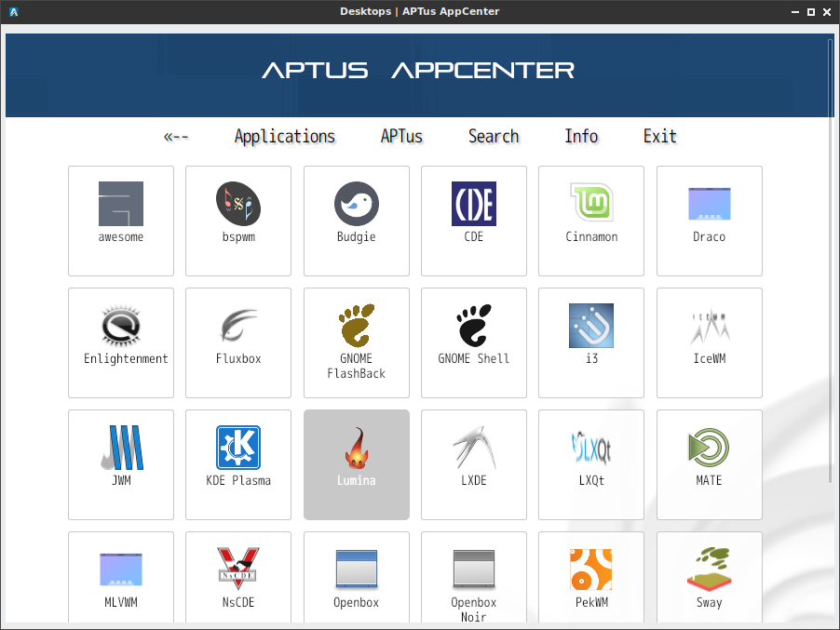The image size is (840, 630).
Task: Click the APTus app icon in title bar
Action: [14, 12]
